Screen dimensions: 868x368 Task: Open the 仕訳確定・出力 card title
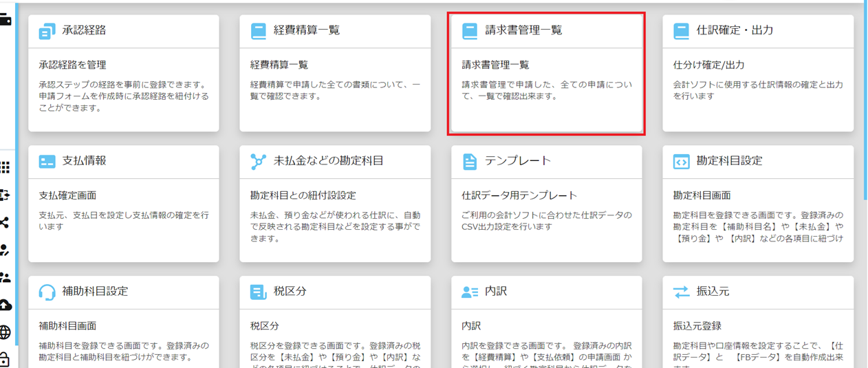coord(735,30)
